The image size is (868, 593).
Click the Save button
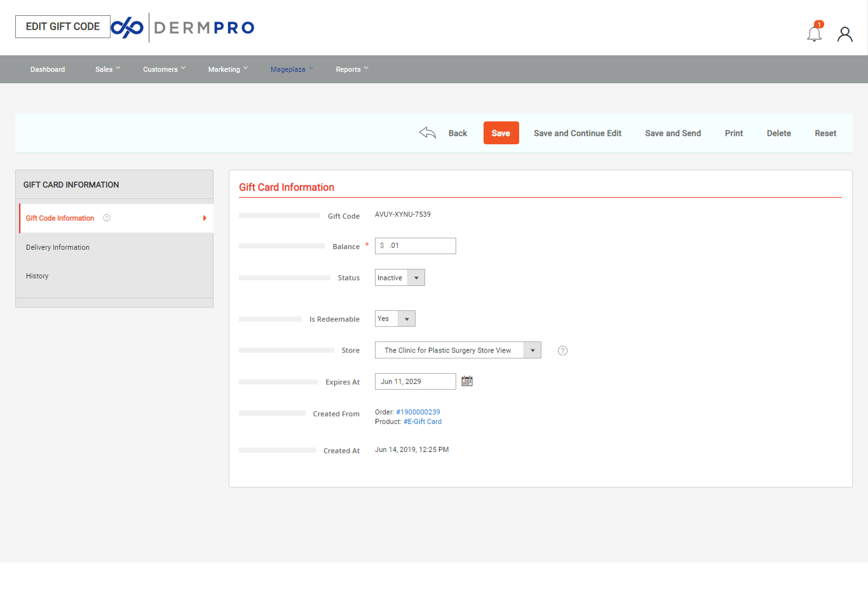[501, 133]
